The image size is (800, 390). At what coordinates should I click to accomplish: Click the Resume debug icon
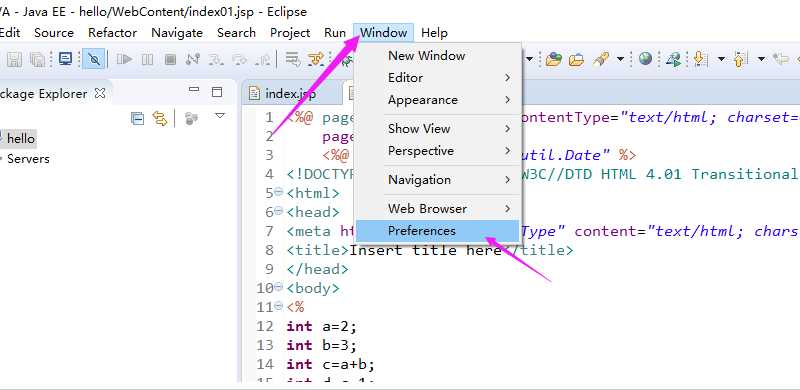124,59
